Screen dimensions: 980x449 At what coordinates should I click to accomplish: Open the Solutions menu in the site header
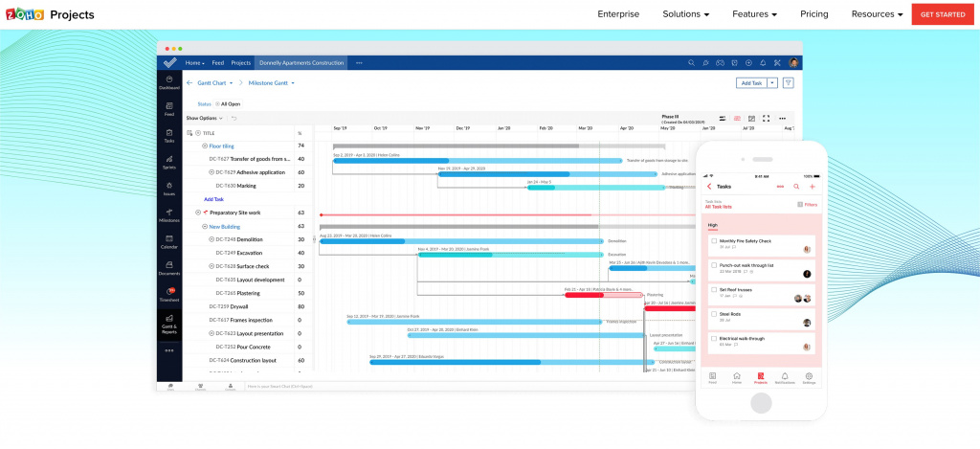(686, 14)
